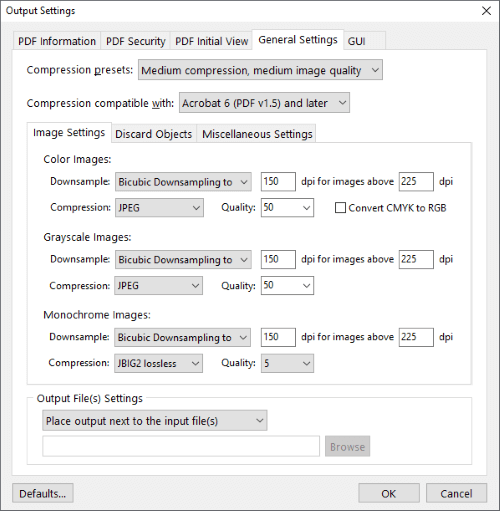500x511 pixels.
Task: Close the Output Settings window
Action: [486, 11]
